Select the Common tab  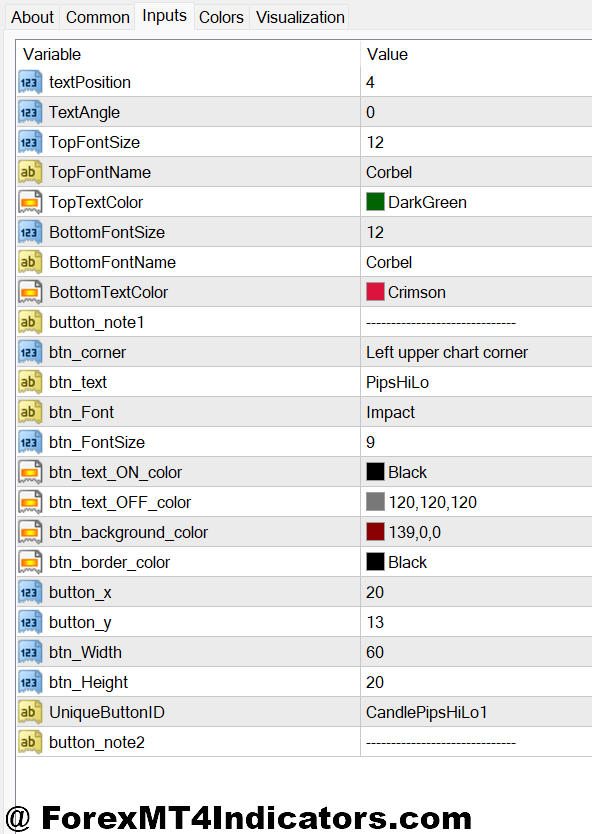[97, 16]
